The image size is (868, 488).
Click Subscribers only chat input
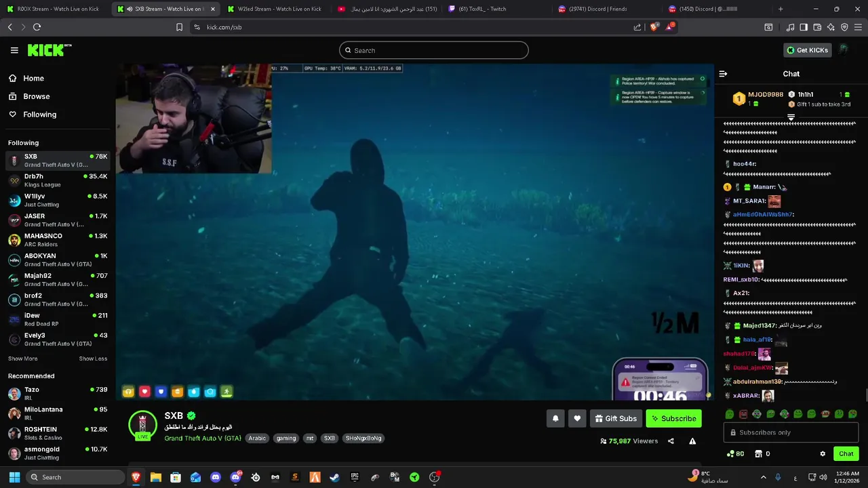(791, 432)
